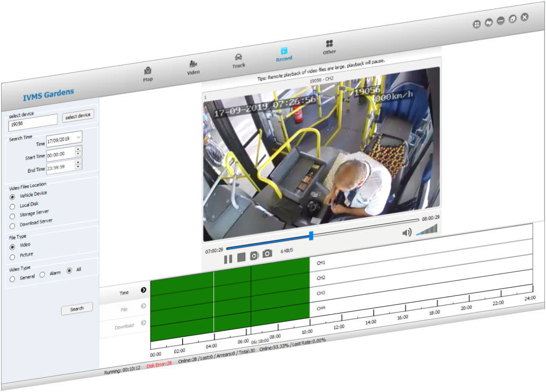546x392 pixels.
Task: Click the Search button
Action: [x=77, y=308]
